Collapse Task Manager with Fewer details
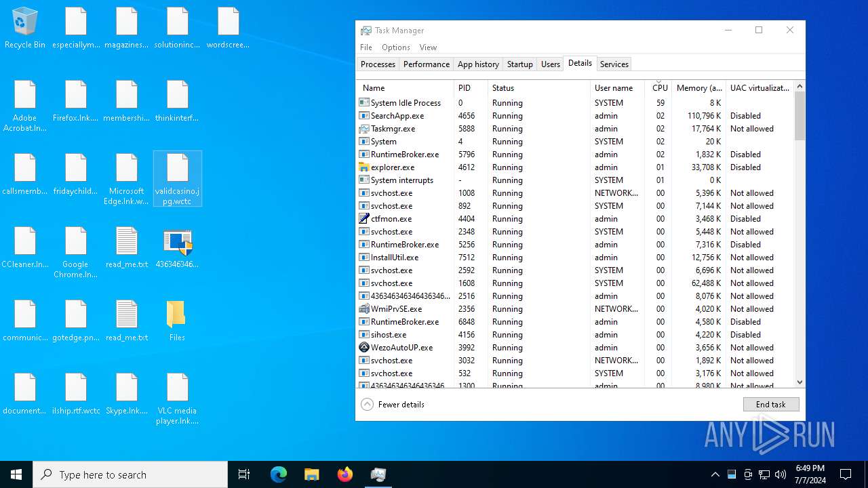The height and width of the screenshot is (488, 868). pos(393,405)
